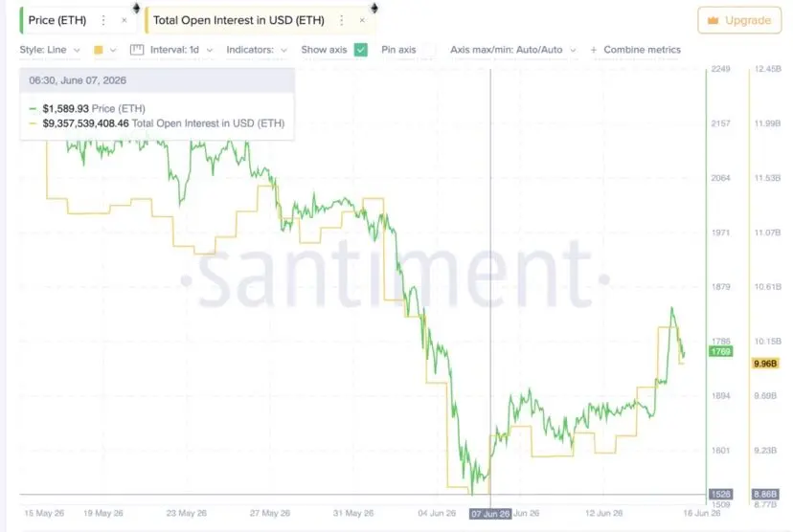Open the Price (ETH) metric options menu
Image resolution: width=793 pixels, height=532 pixels.
[103, 20]
